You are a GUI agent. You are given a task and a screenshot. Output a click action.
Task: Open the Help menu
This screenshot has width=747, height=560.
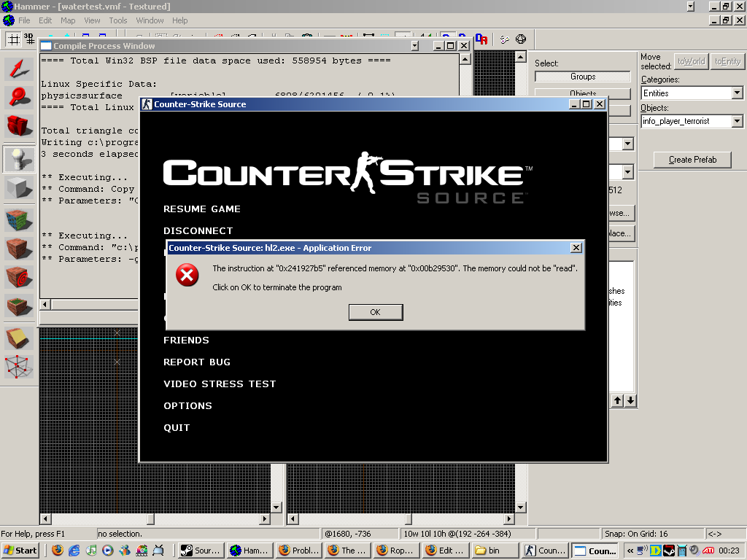179,20
